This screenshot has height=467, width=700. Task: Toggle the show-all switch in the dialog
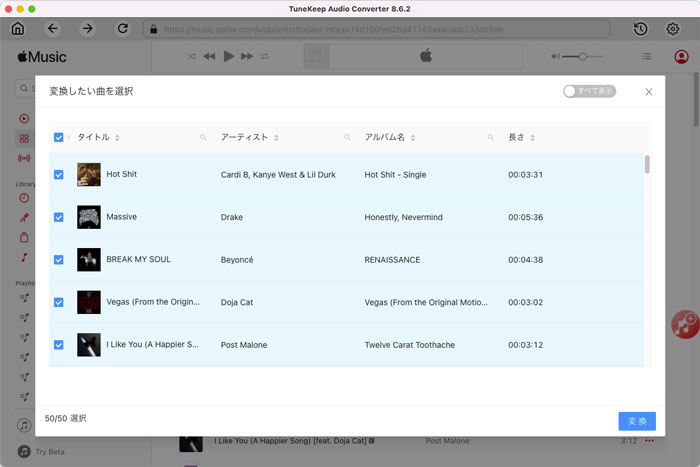tap(589, 92)
